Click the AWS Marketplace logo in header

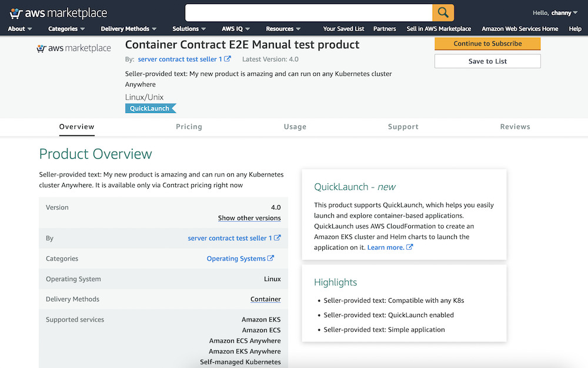pyautogui.click(x=58, y=12)
